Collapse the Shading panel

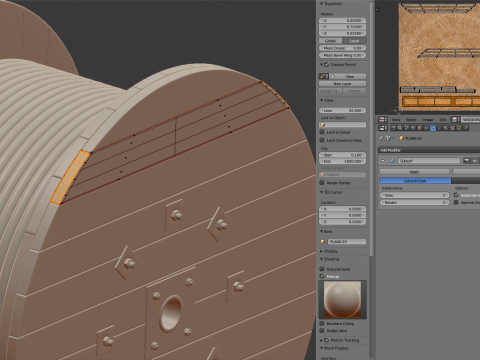(322, 259)
